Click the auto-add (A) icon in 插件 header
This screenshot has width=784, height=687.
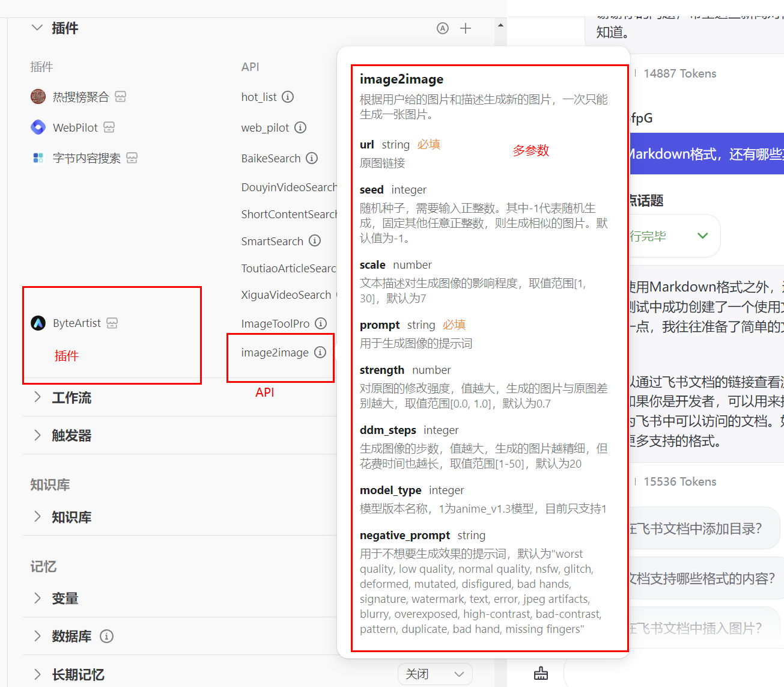443,28
